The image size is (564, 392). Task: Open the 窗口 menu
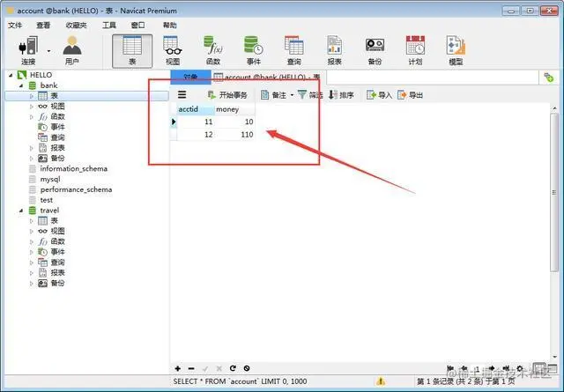pos(137,26)
